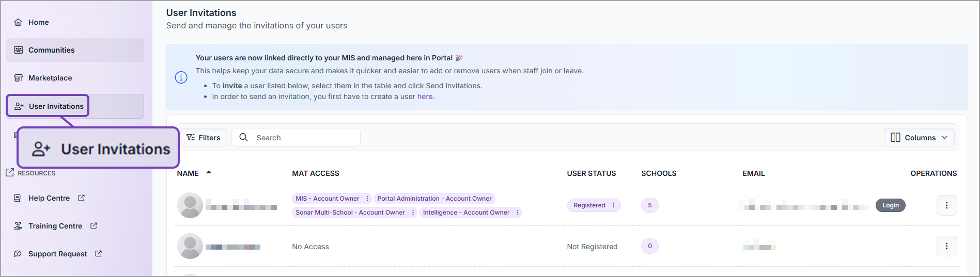The width and height of the screenshot is (980, 277).
Task: Click the Help Centre external link icon
Action: 81,198
